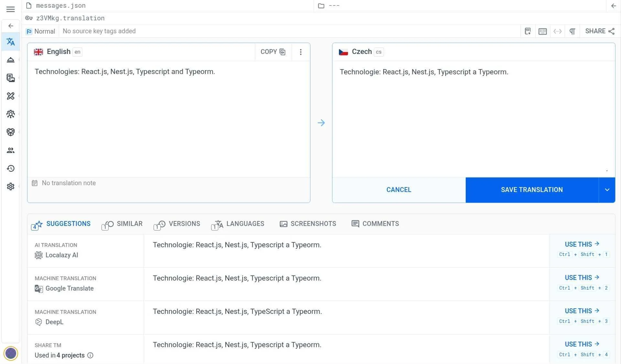Open the Comments tab
This screenshot has height=364, width=621.
(x=375, y=224)
